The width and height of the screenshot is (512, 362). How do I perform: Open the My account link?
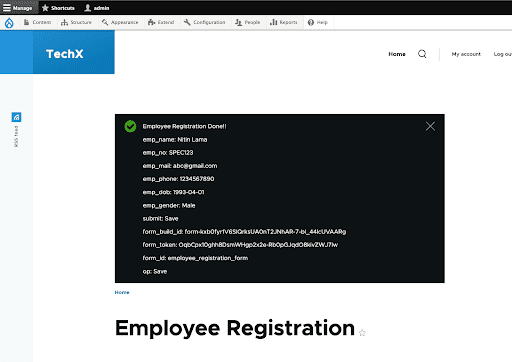(x=466, y=54)
